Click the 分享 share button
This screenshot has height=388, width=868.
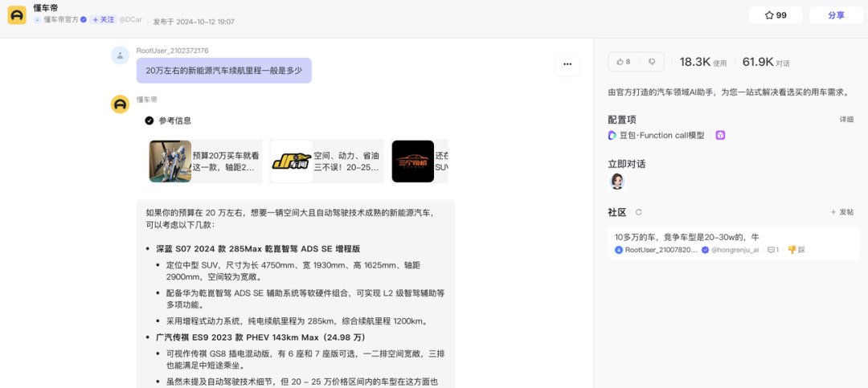[x=836, y=15]
